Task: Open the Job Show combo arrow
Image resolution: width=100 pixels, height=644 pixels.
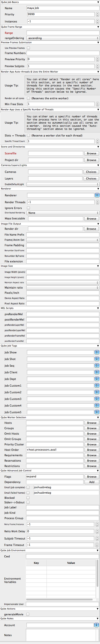Action: pos(97,352)
